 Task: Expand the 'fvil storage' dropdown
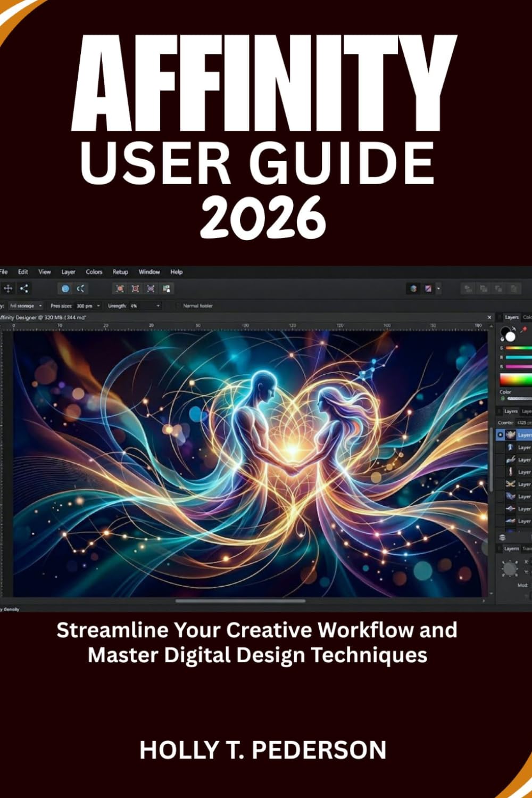(26, 306)
